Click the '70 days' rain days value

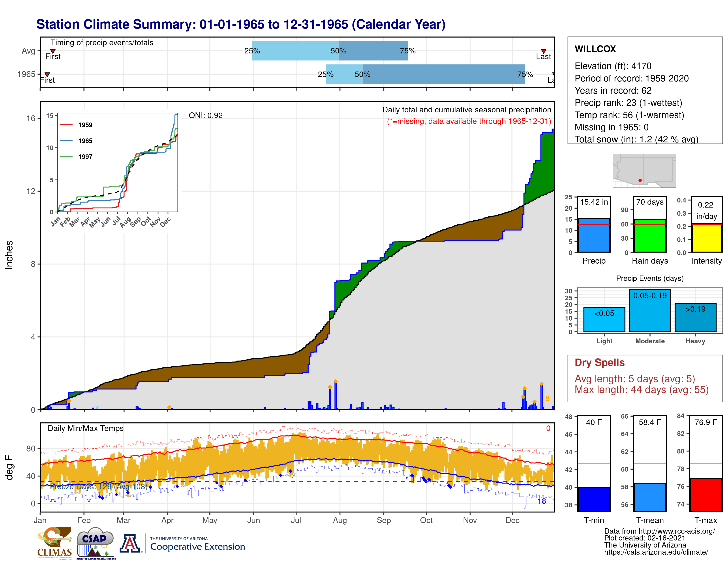(x=650, y=202)
